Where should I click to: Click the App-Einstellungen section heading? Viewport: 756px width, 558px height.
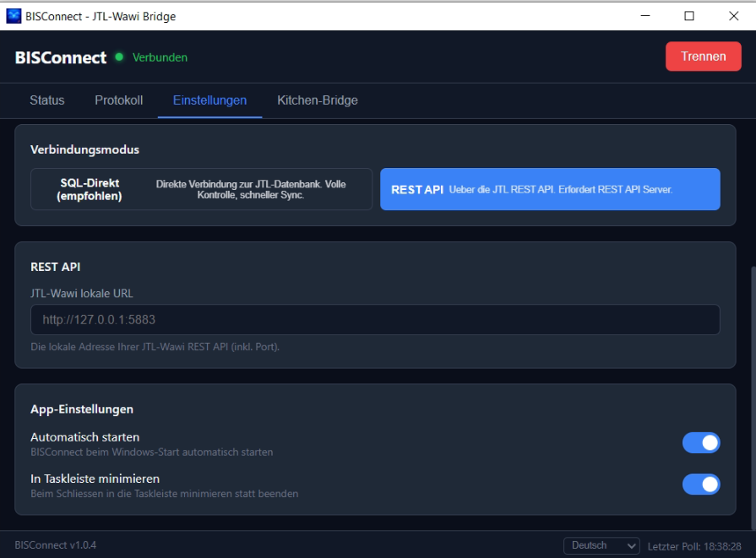(x=82, y=409)
